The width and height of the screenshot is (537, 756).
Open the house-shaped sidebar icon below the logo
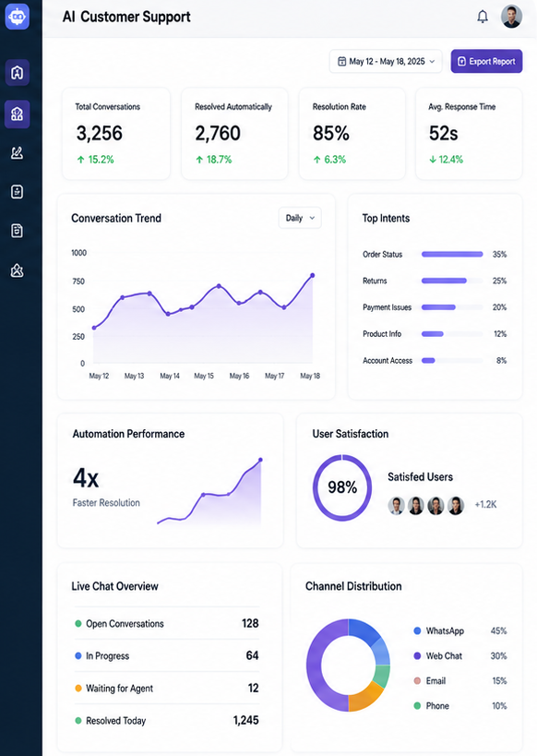18,73
